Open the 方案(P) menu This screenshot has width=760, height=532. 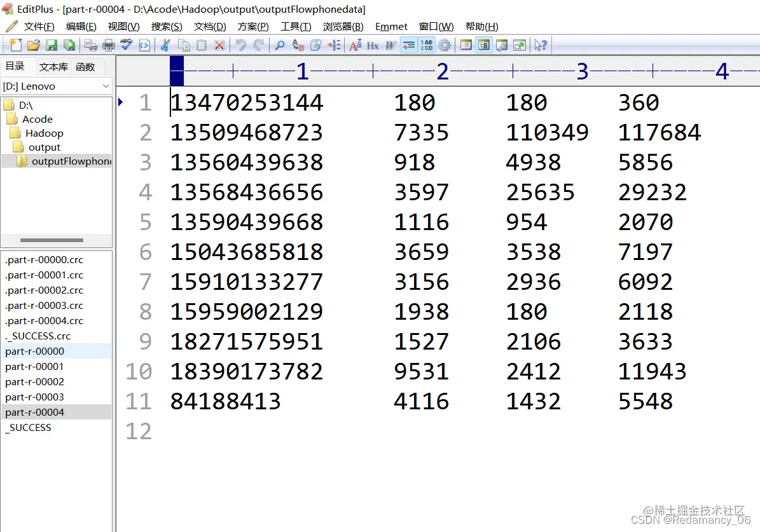pyautogui.click(x=253, y=27)
